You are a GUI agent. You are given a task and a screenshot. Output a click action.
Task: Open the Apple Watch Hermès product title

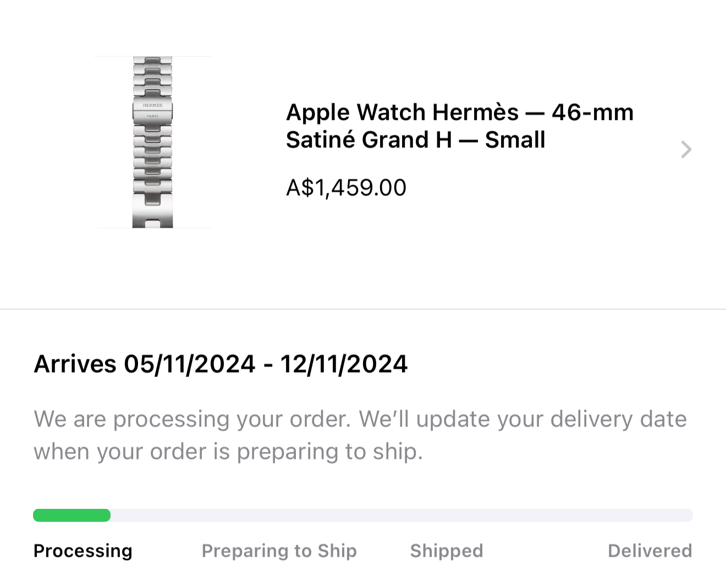coord(402,113)
